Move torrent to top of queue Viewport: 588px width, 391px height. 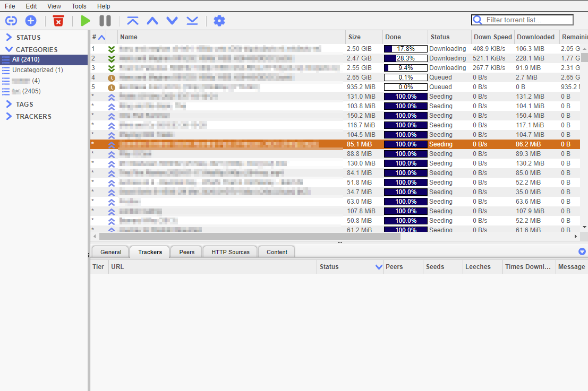(x=133, y=21)
